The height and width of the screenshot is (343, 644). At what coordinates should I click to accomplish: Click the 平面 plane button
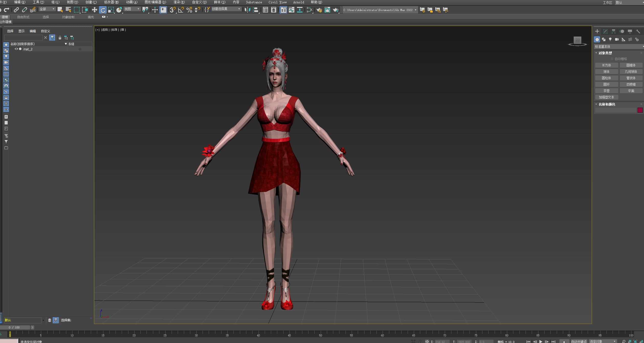(x=631, y=91)
